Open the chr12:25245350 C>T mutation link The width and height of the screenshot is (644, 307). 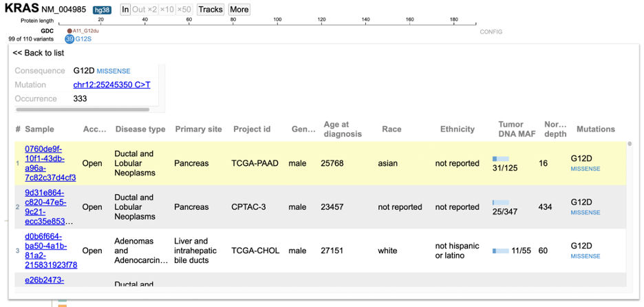111,85
